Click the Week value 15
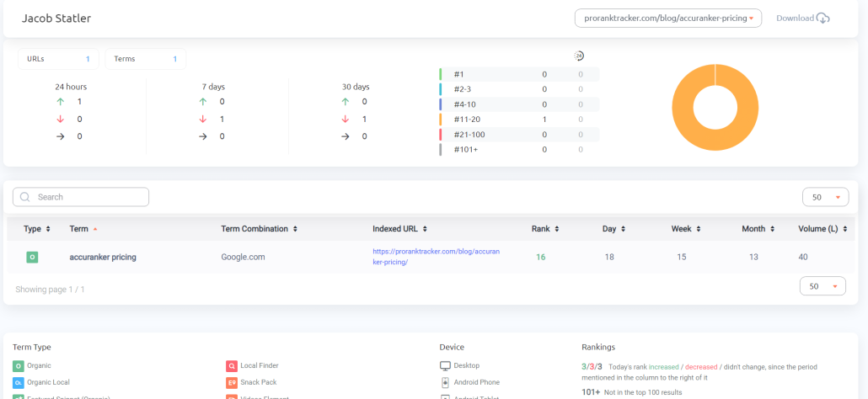This screenshot has height=399, width=868. pos(682,257)
